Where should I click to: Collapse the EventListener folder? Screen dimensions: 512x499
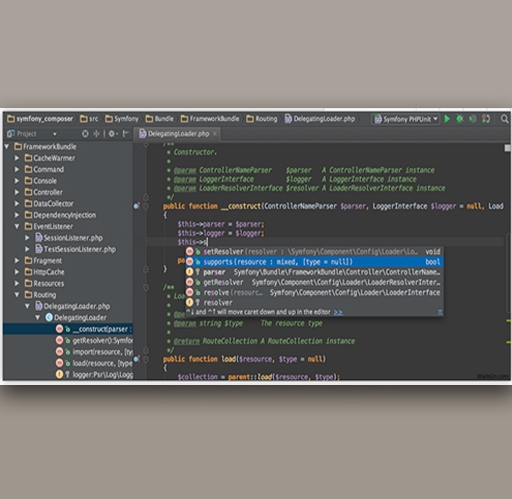coord(17,226)
